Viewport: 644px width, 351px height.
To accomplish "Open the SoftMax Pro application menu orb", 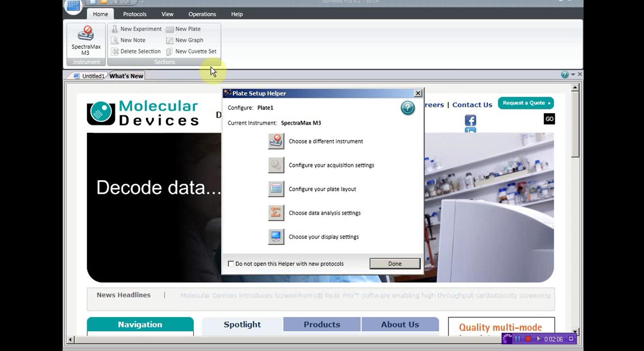I will point(73,6).
